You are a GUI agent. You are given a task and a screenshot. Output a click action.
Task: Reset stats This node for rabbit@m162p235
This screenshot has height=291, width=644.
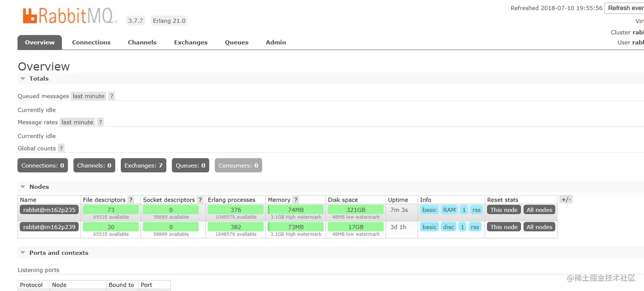point(504,210)
